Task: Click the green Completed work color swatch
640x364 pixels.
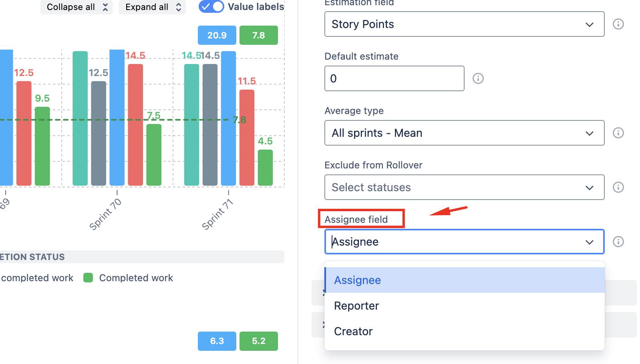Action: pyautogui.click(x=88, y=278)
